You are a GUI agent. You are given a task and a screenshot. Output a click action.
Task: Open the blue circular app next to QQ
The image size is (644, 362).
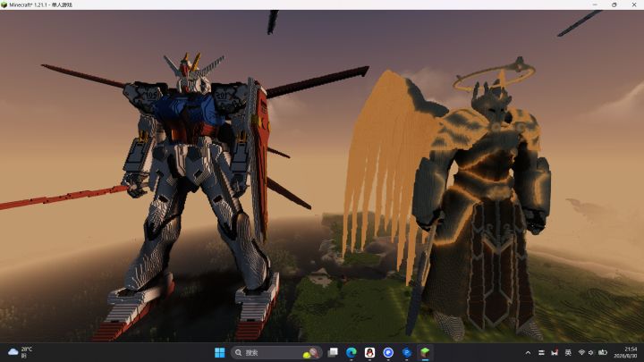pyautogui.click(x=388, y=352)
